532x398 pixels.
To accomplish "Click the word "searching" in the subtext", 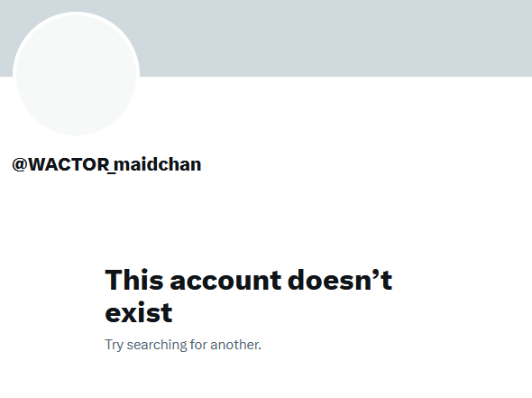I will pos(157,345).
